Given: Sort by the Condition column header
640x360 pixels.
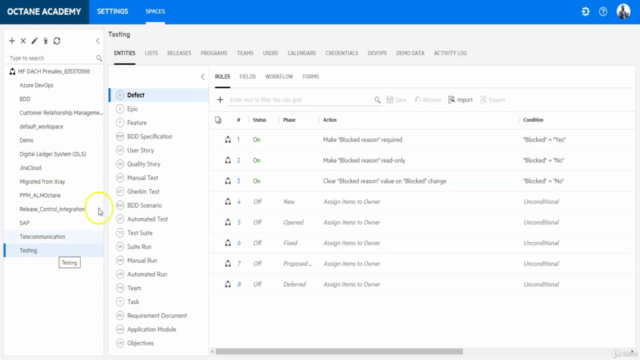Looking at the screenshot, I should pos(533,120).
